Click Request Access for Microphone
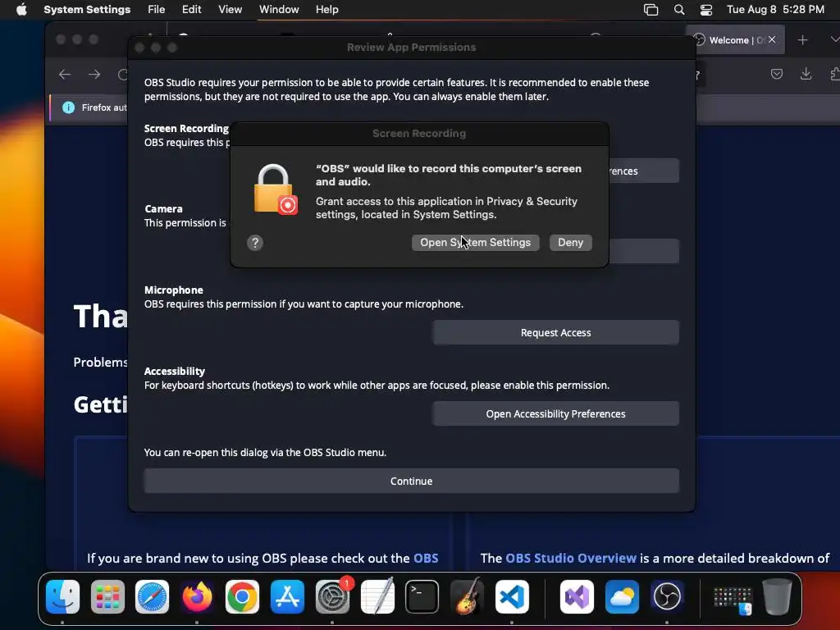Viewport: 840px width, 630px height. tap(555, 333)
